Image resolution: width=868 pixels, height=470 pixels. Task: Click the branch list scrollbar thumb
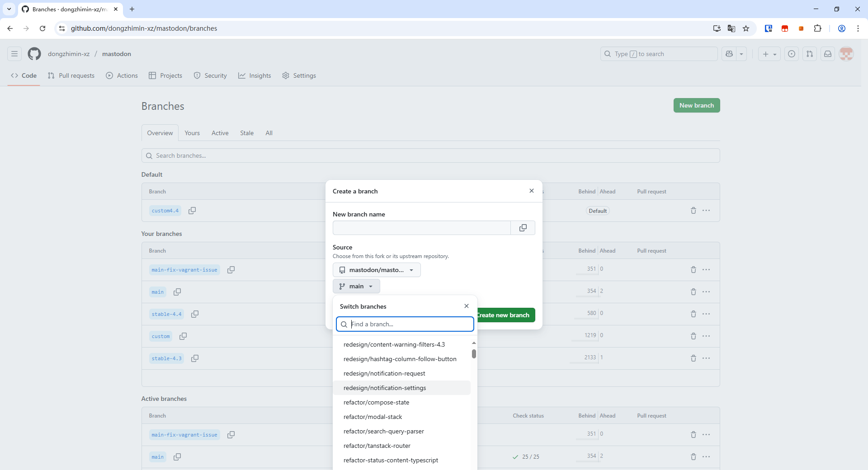coord(474,353)
